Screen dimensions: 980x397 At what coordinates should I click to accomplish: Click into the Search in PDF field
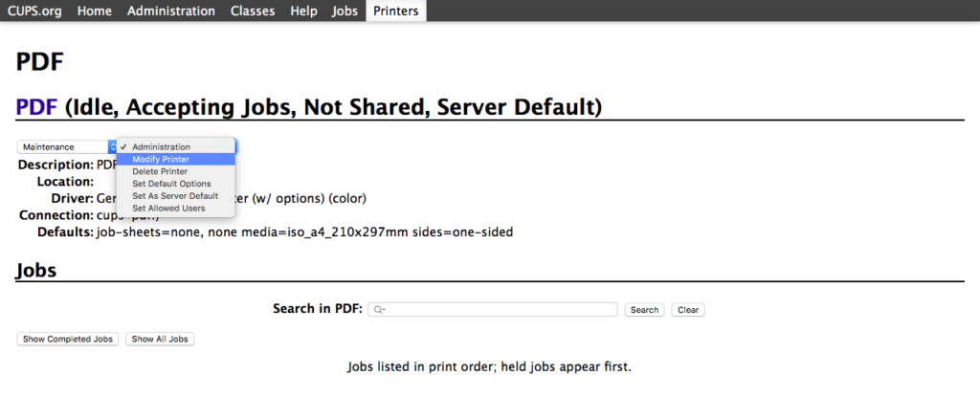pyautogui.click(x=498, y=310)
